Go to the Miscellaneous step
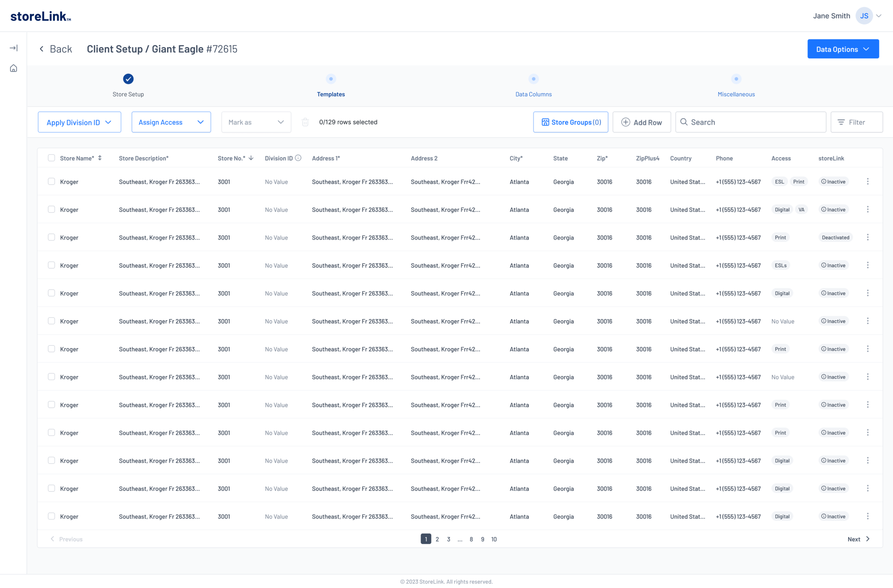 (x=736, y=94)
